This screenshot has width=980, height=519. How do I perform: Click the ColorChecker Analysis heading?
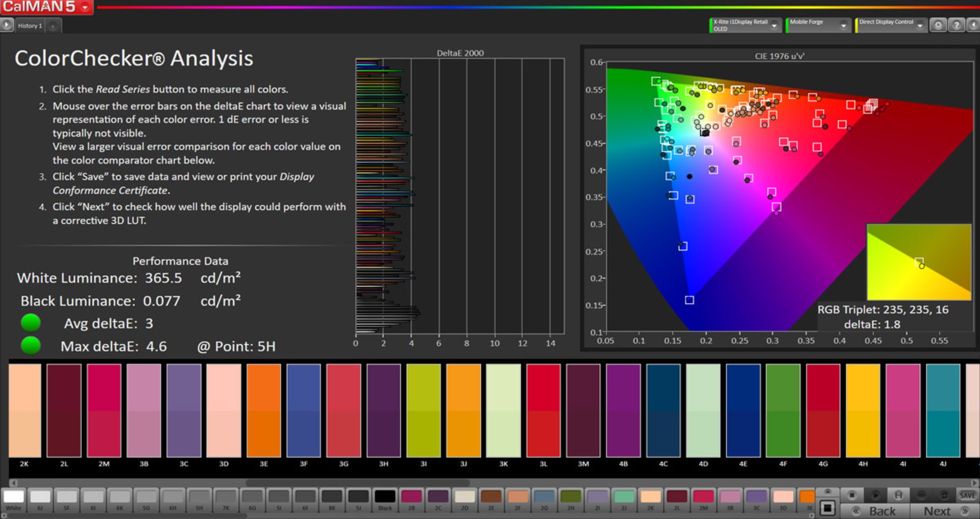134,58
